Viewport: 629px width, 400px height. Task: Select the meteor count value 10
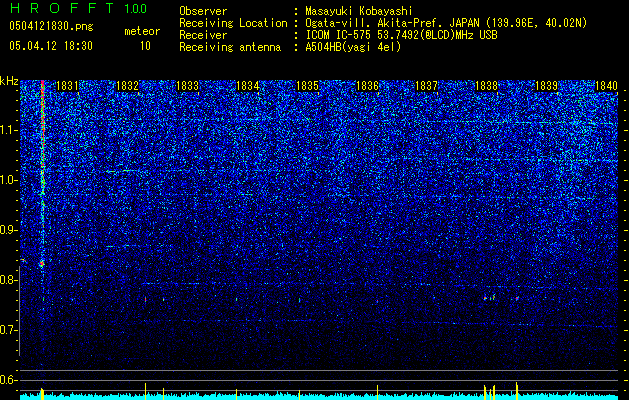click(145, 46)
